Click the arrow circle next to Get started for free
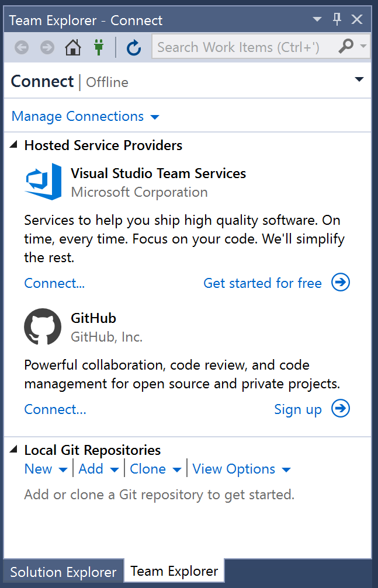Image resolution: width=378 pixels, height=588 pixels. click(341, 282)
